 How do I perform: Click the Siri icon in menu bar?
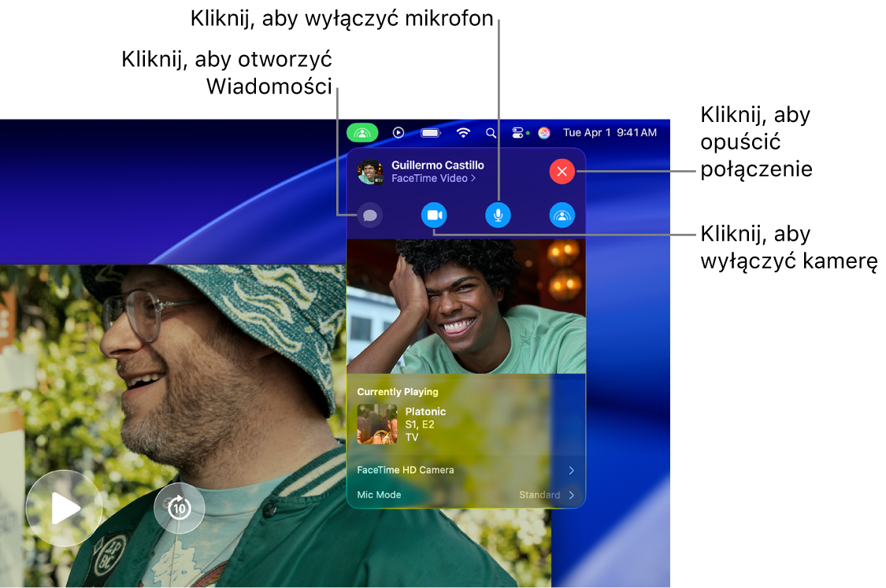pos(544,133)
